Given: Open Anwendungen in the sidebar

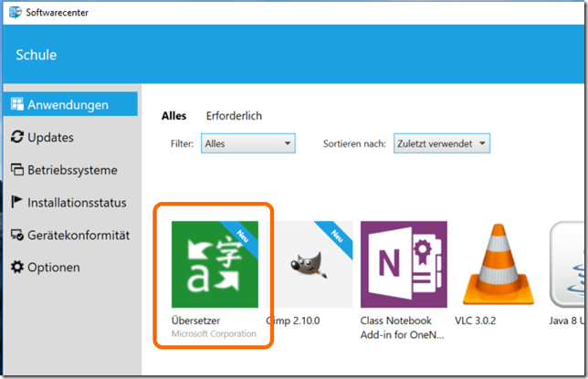Looking at the screenshot, I should coord(68,104).
